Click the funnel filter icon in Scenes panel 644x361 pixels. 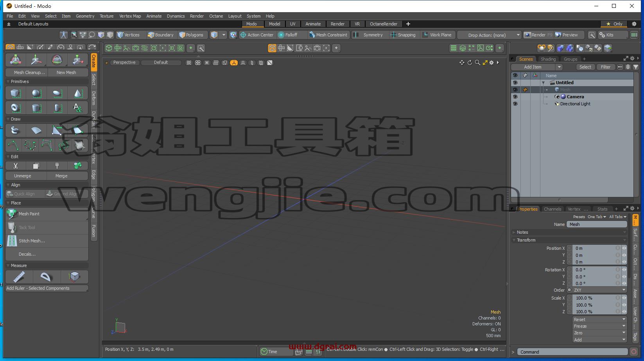pos(636,67)
